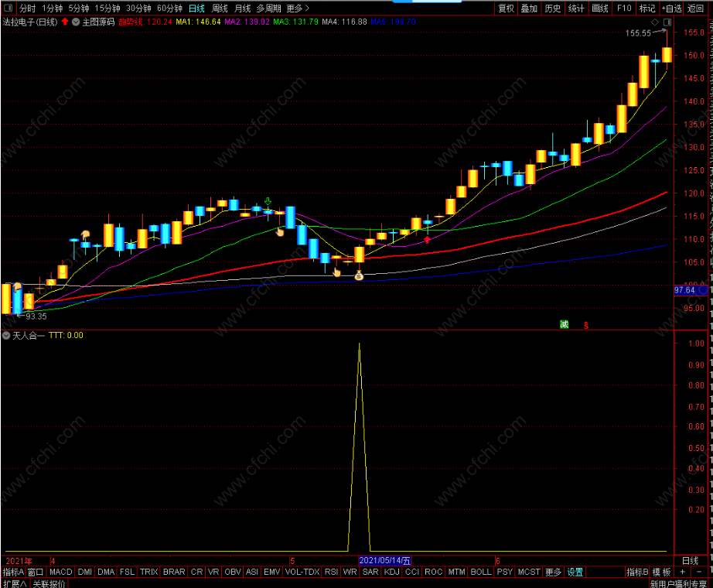Screen dimensions: 713x588
Task: Open indicator 设置 settings
Action: (x=575, y=572)
